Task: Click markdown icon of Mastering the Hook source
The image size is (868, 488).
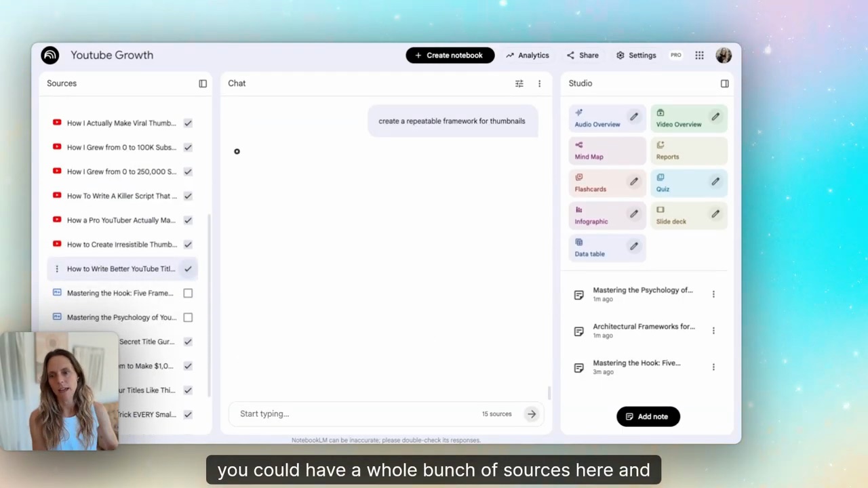Action: [x=57, y=293]
